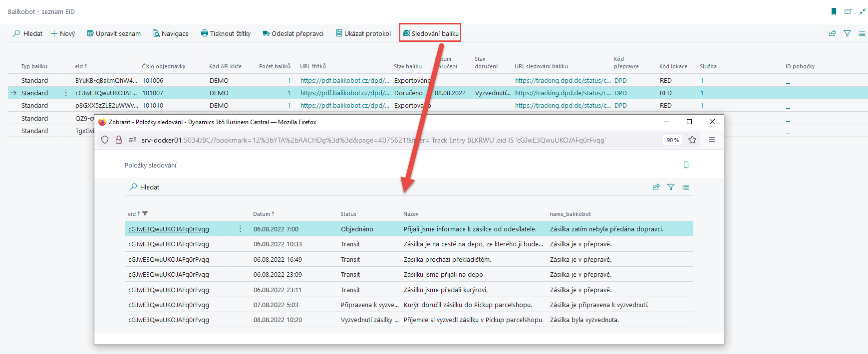The image size is (868, 354).
Task: Sort by the Datum column header in popup
Action: pyautogui.click(x=262, y=214)
